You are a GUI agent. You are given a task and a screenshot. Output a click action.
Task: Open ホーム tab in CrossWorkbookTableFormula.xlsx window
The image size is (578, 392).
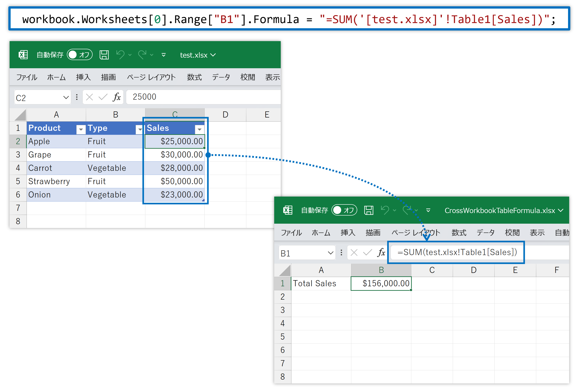(321, 233)
